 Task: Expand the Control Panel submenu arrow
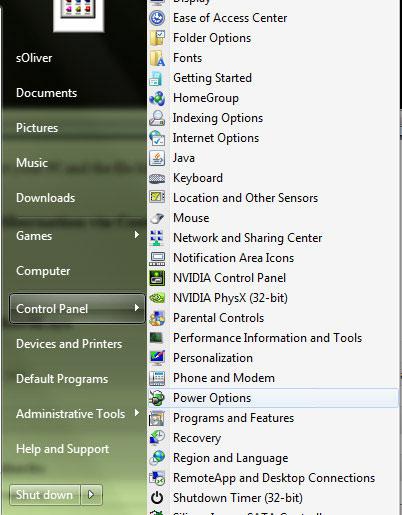point(136,308)
